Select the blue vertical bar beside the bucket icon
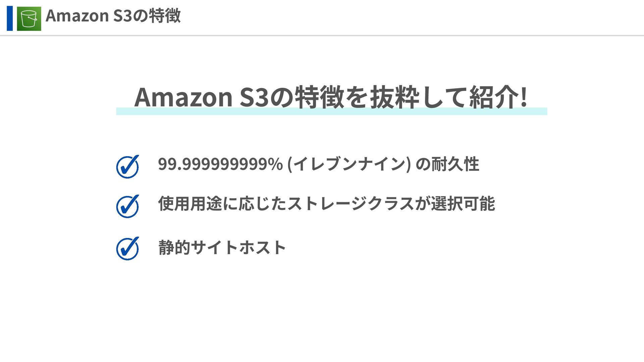The image size is (644, 362). click(10, 18)
